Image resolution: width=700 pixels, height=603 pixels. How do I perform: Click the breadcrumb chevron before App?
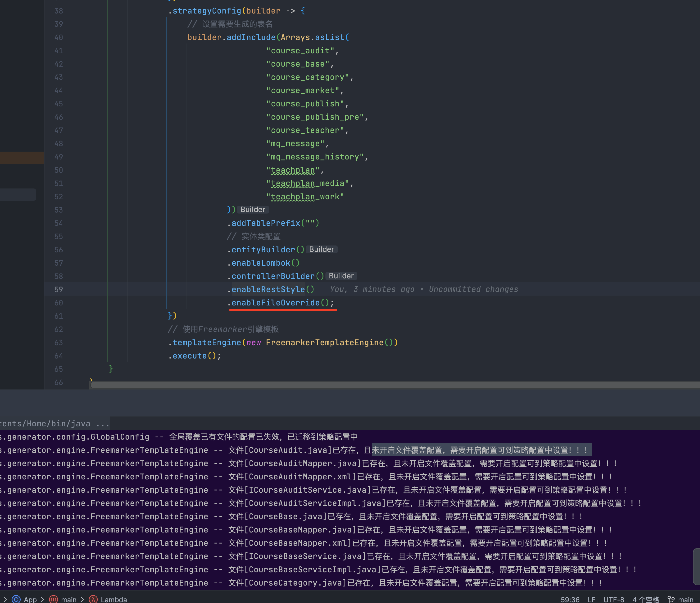click(5, 599)
